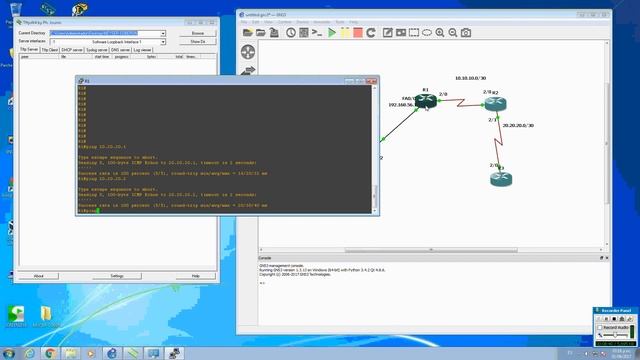Open File Explorer from the taskbar
The image size is (640, 360).
(71, 353)
